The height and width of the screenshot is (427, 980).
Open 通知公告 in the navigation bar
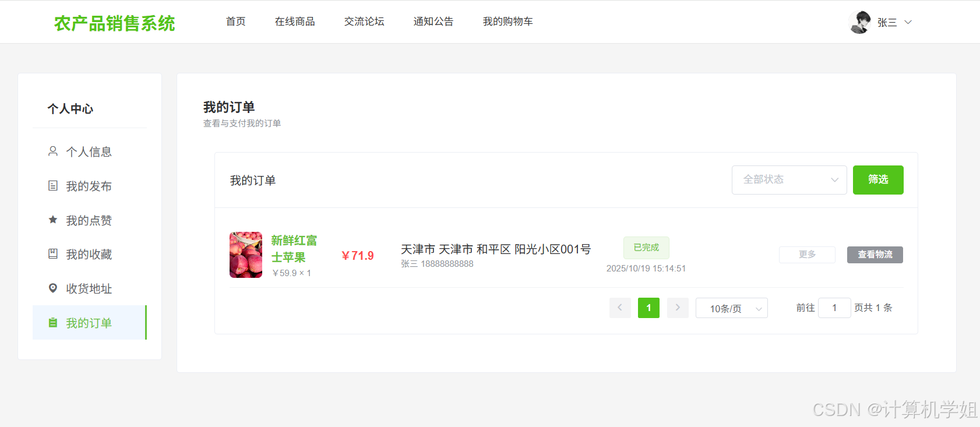433,22
